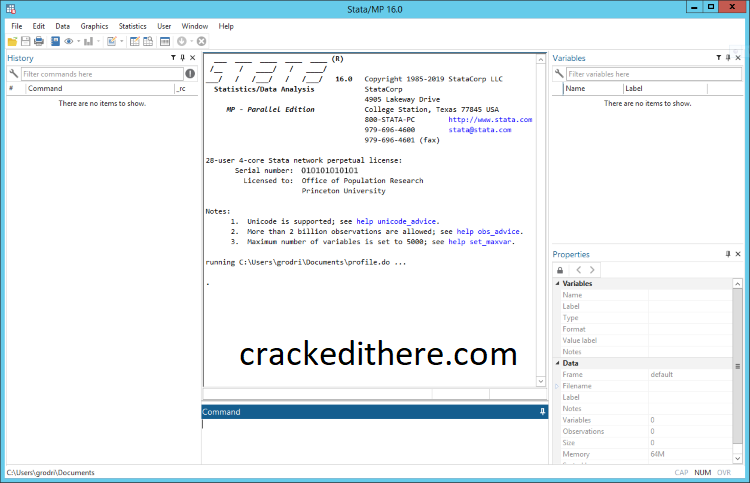The image size is (750, 483).
Task: Collapse the Data section in Properties
Action: point(557,363)
